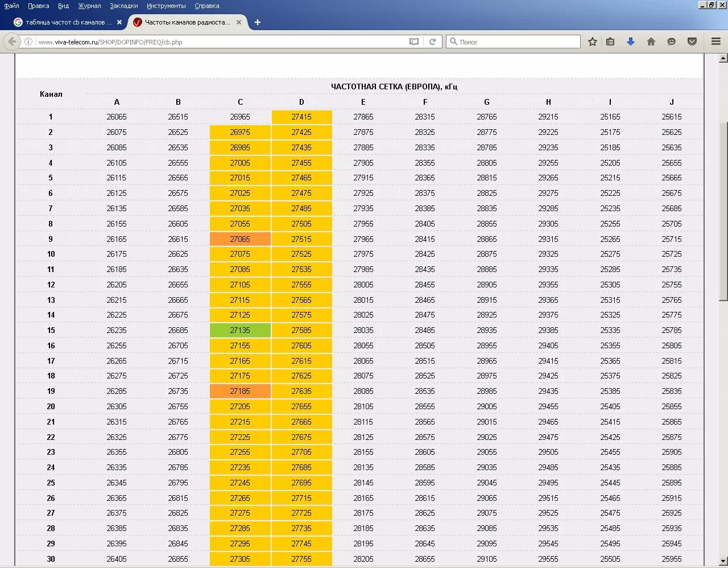Viewport: 728px width, 568px height.
Task: Click the orange cell 27065
Action: click(240, 239)
